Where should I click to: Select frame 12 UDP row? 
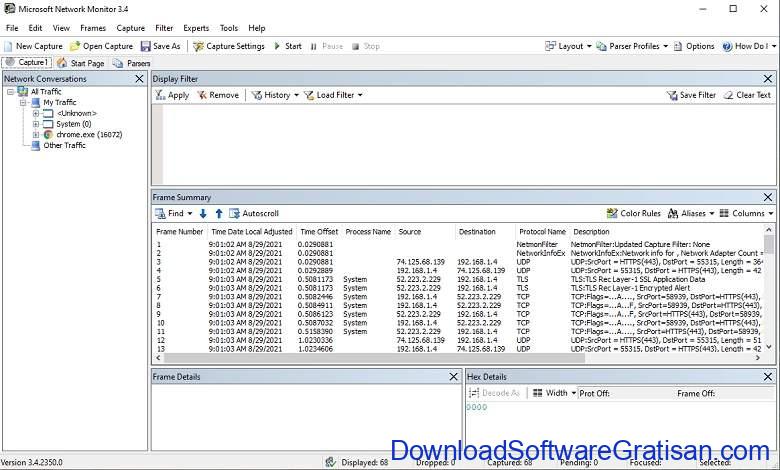(x=459, y=340)
